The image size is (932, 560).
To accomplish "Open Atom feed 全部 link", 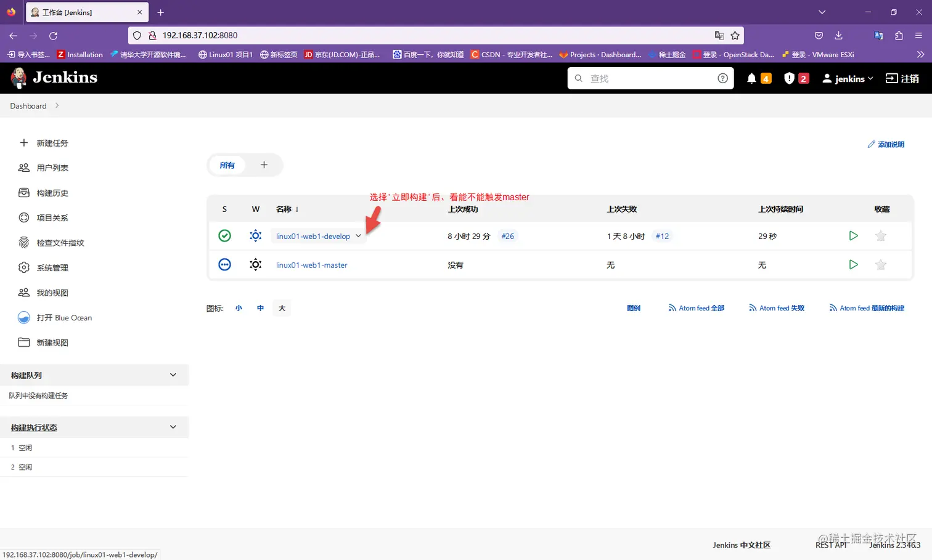I will [697, 308].
